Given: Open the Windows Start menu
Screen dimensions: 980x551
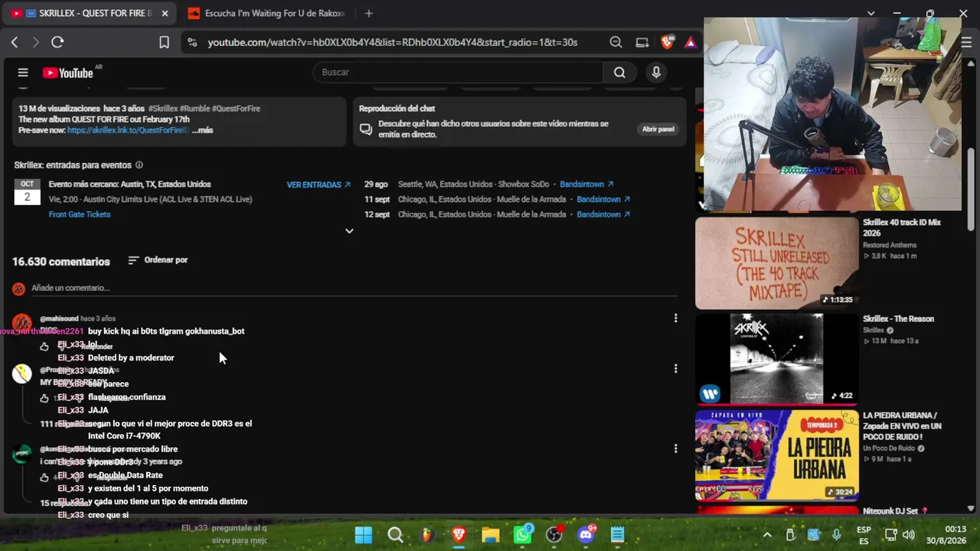Looking at the screenshot, I should 364,534.
